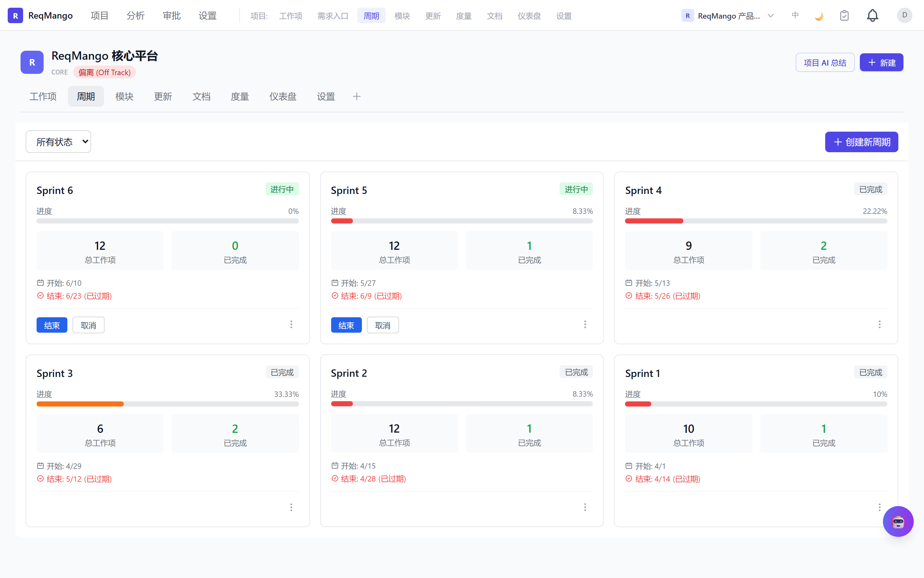Viewport: 924px width, 578px height.
Task: Open the 分析 top menu
Action: click(135, 16)
